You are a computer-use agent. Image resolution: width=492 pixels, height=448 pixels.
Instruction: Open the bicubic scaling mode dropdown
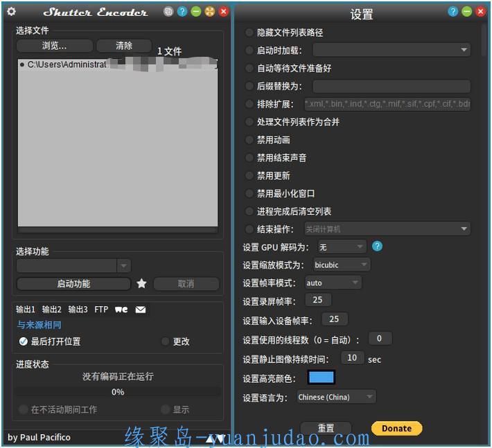tap(342, 265)
